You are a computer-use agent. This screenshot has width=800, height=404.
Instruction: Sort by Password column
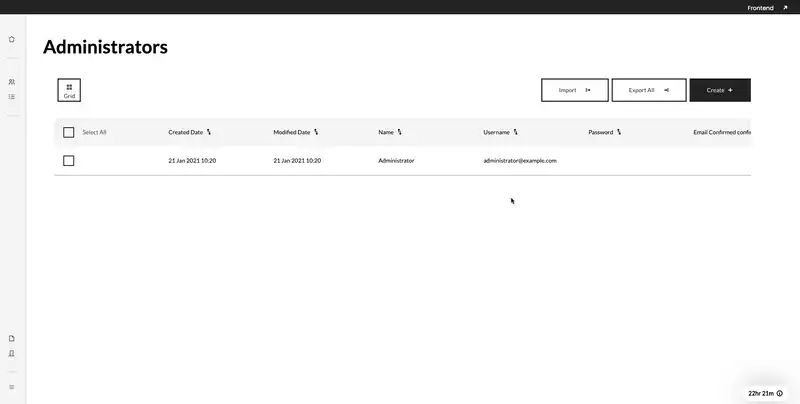[619, 132]
